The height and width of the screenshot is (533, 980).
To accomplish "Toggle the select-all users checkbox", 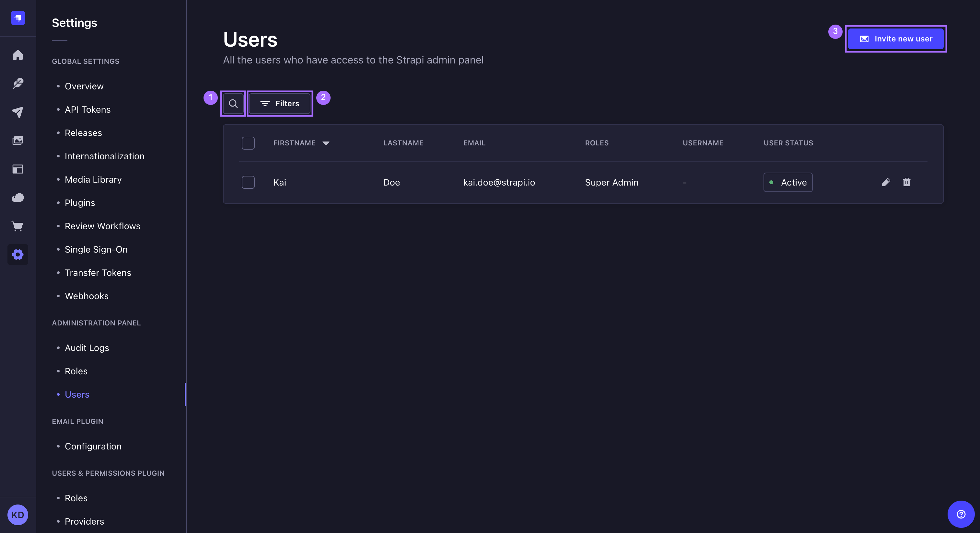I will click(248, 143).
